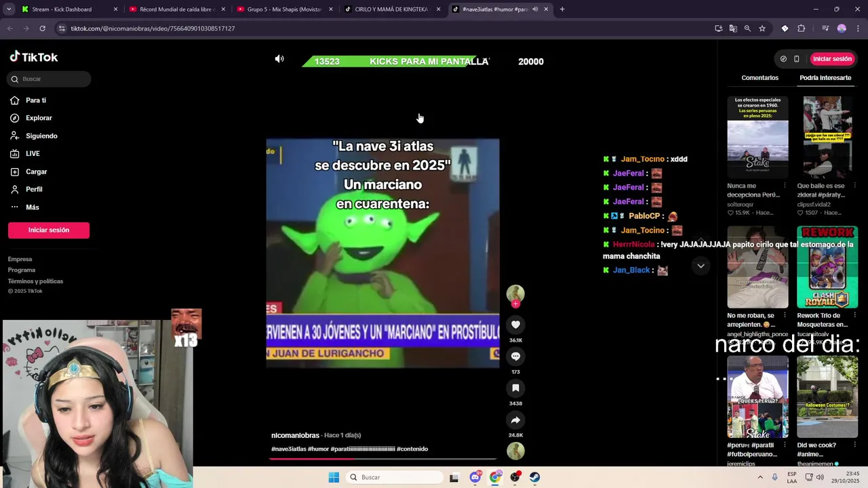Click the sidebar Iniciar sesión button
Viewport: 868px width, 488px height.
click(x=49, y=230)
